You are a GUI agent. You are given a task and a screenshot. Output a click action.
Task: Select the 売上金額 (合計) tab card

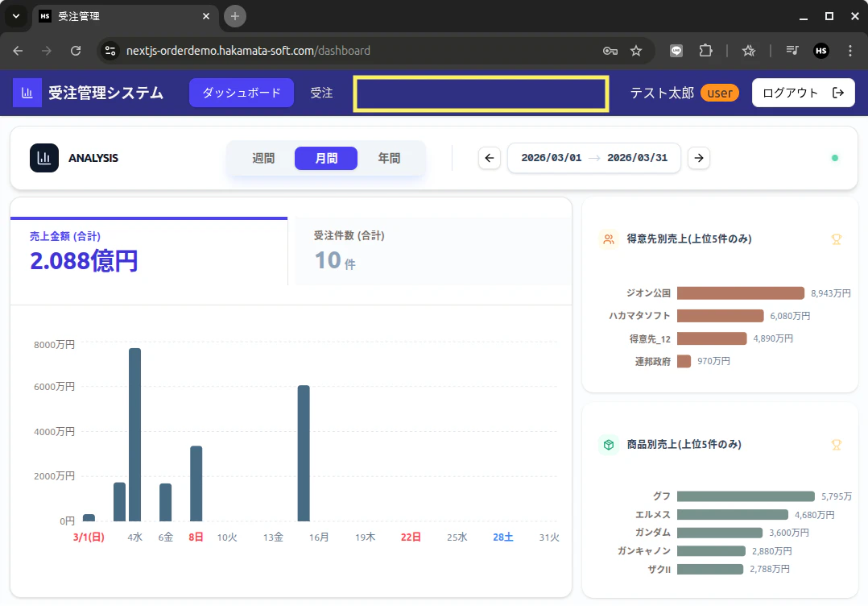(149, 251)
